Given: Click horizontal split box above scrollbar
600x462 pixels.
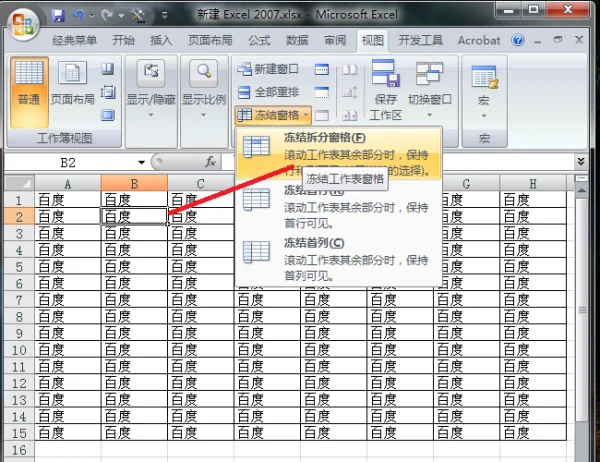Looking at the screenshot, I should click(581, 178).
